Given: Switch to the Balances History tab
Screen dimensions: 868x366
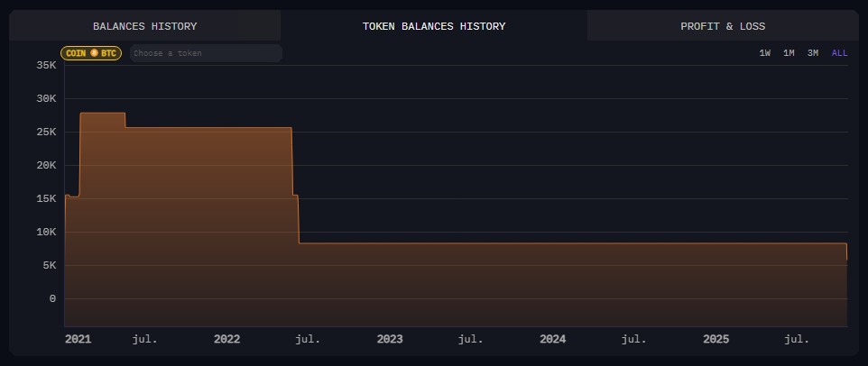Looking at the screenshot, I should tap(144, 26).
